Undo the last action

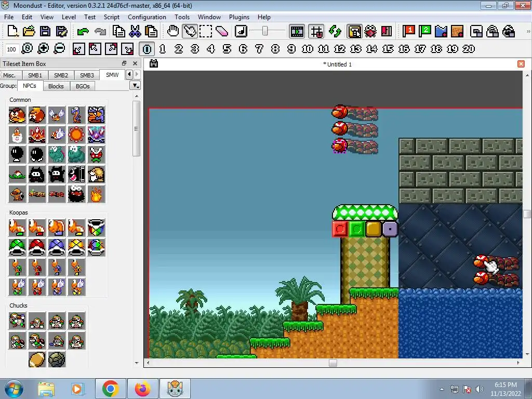pos(83,32)
